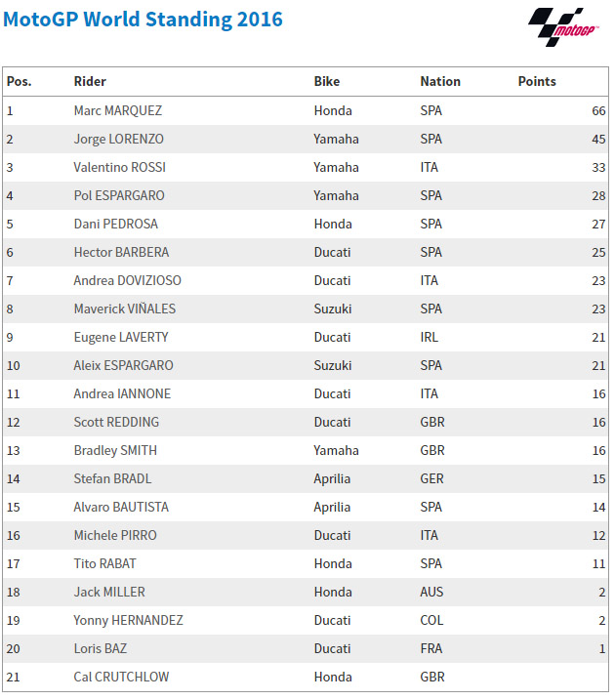Click the MotoGP logo icon

(563, 26)
